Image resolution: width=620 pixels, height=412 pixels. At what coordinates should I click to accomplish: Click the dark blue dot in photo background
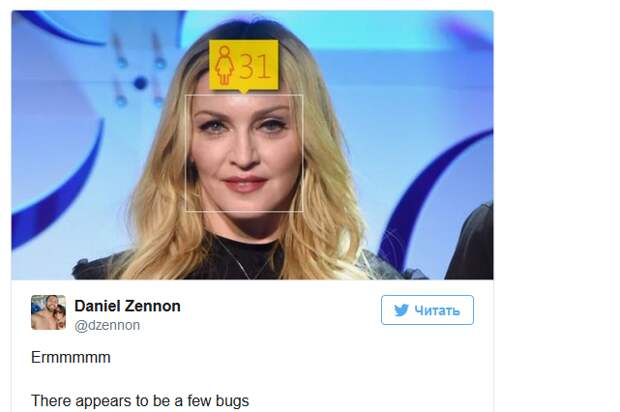click(x=140, y=83)
